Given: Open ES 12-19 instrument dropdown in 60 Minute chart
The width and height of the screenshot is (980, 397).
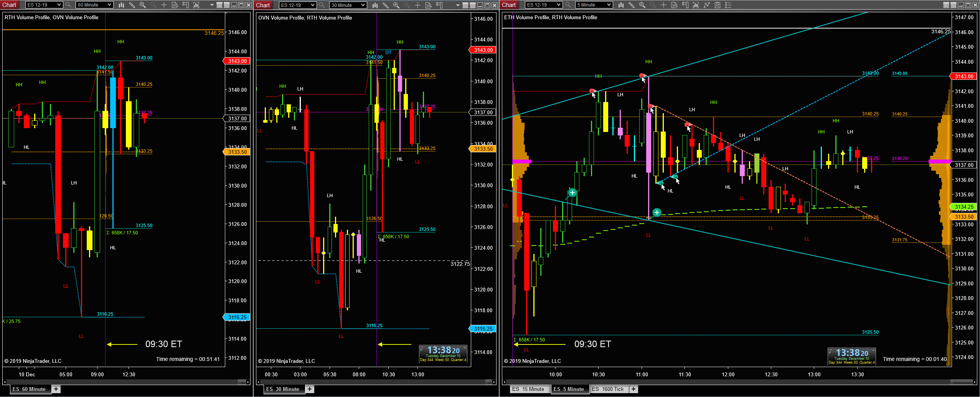Looking at the screenshot, I should [44, 5].
